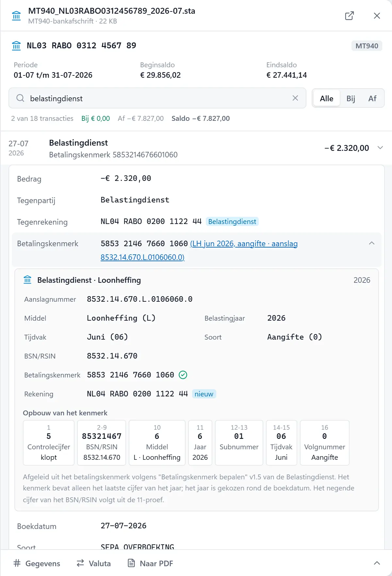The width and height of the screenshot is (392, 576).
Task: Expand the bottom toolbar chevron
Action: [377, 563]
